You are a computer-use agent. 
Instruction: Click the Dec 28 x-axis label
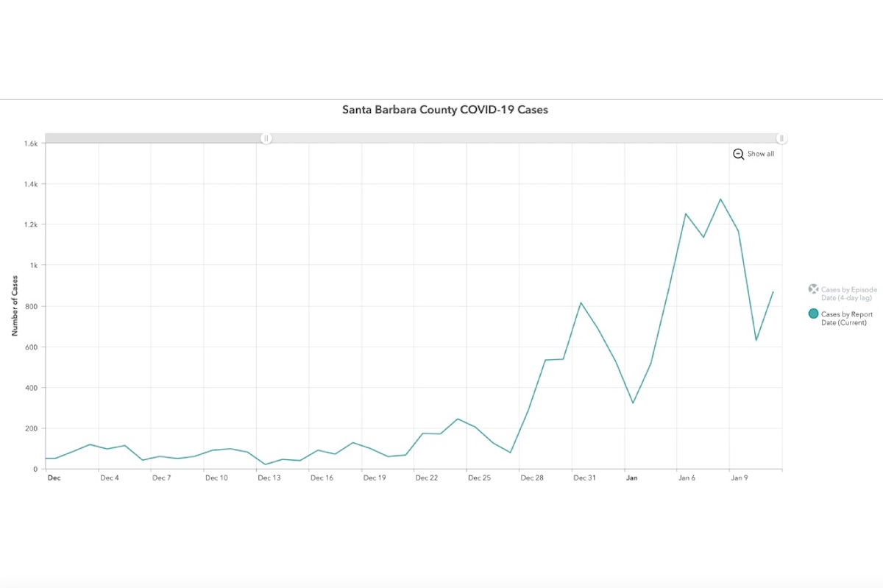pos(532,478)
